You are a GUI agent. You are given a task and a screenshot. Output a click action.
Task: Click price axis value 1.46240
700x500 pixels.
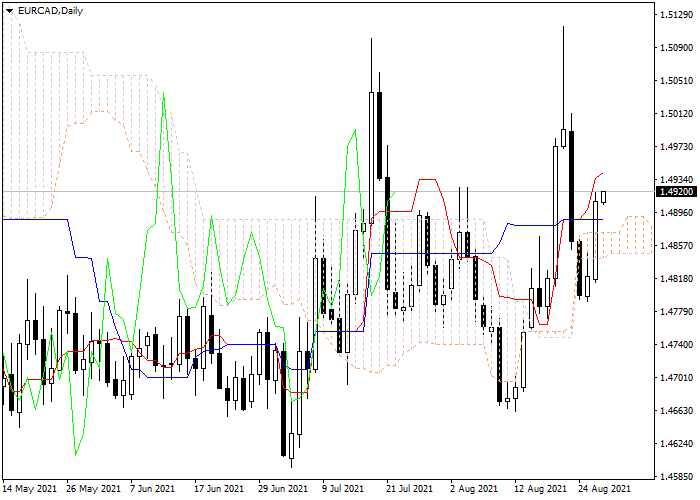(676, 444)
